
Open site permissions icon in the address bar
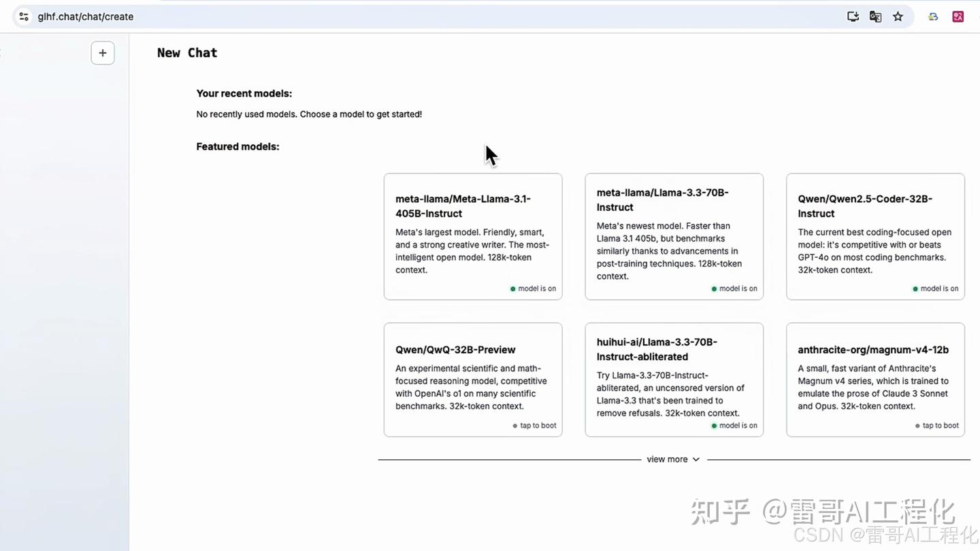point(23,16)
